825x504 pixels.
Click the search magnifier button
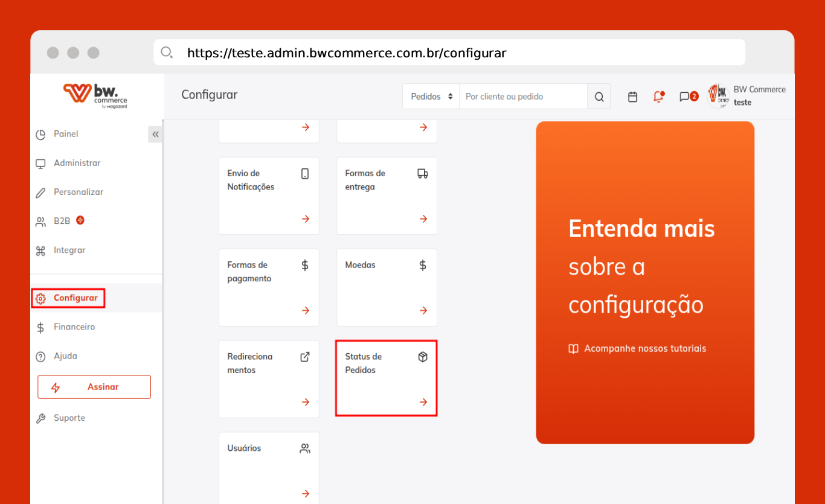pyautogui.click(x=599, y=97)
